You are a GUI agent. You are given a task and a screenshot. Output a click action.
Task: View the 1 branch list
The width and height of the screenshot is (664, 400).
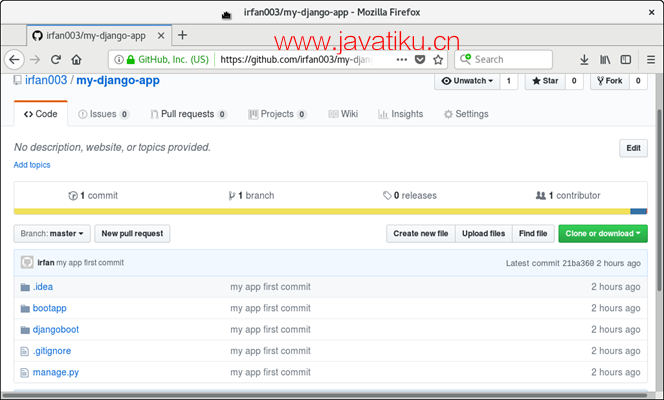251,196
